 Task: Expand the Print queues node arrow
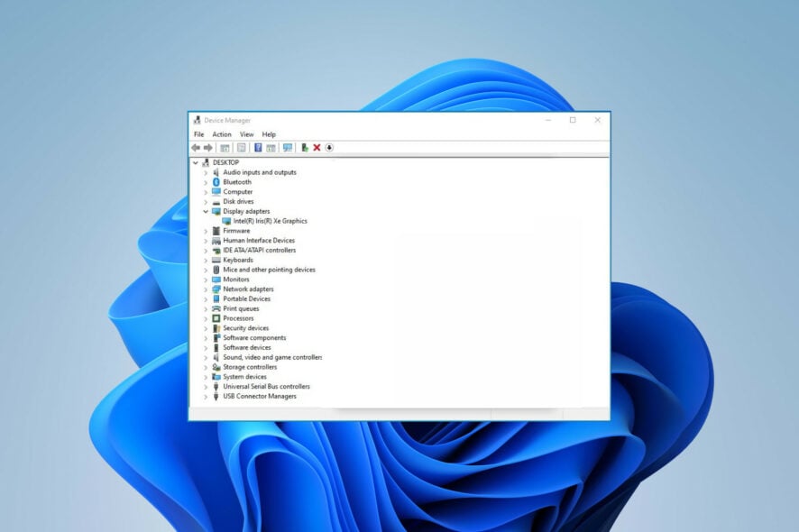(x=206, y=308)
